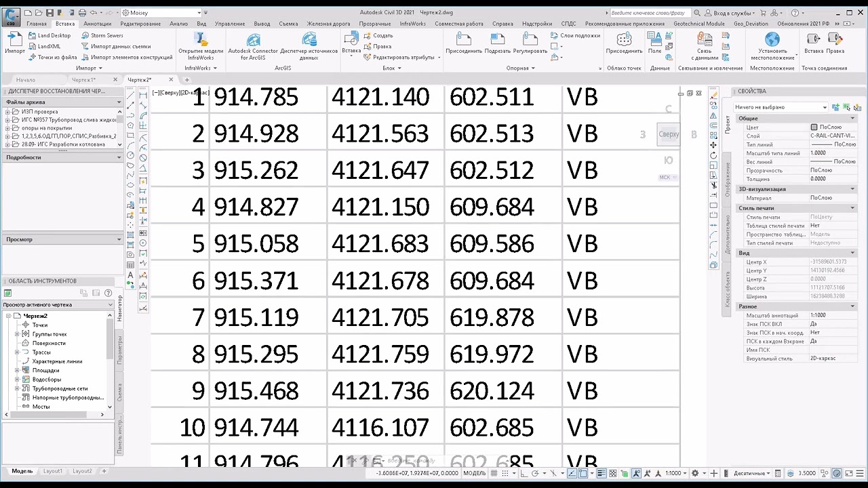Screen dimensions: 868x488
Task: Collapse the 3D-визуализация properties section
Action: click(852, 189)
